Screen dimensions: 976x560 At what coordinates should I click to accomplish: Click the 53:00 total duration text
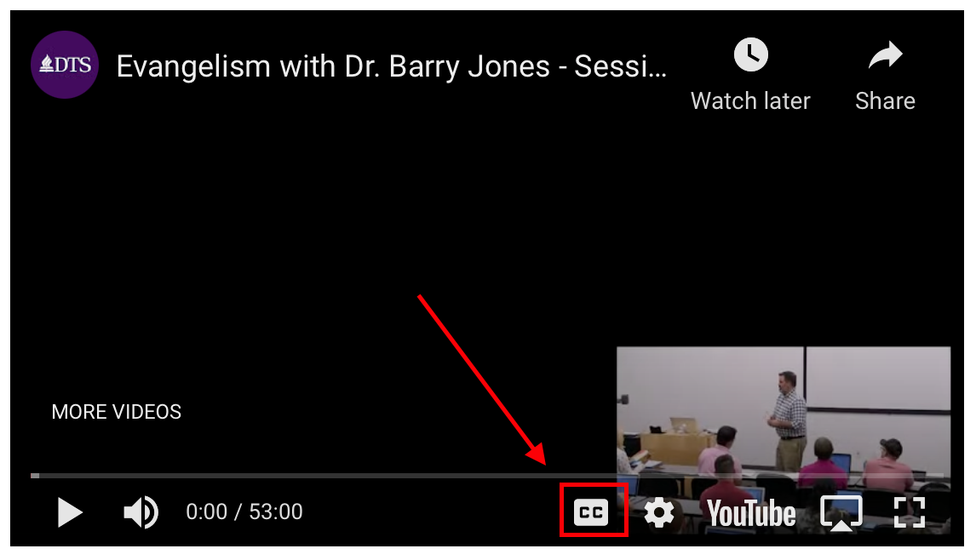[276, 512]
